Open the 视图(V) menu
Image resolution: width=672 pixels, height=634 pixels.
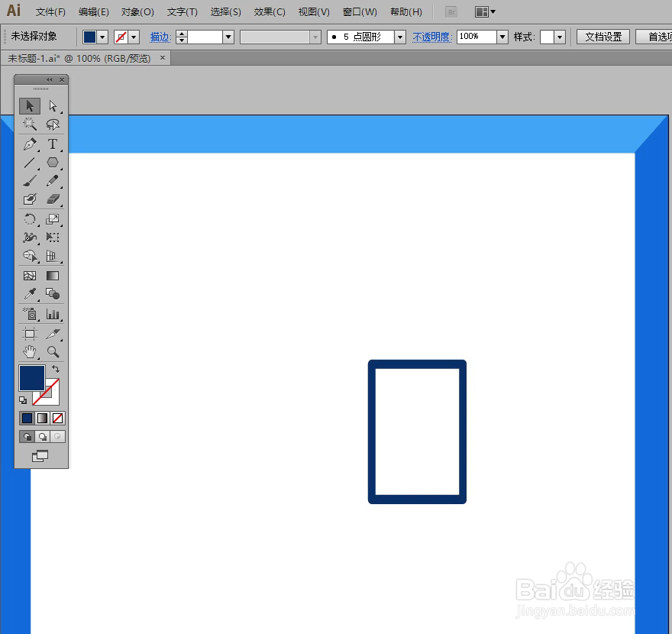click(x=314, y=12)
